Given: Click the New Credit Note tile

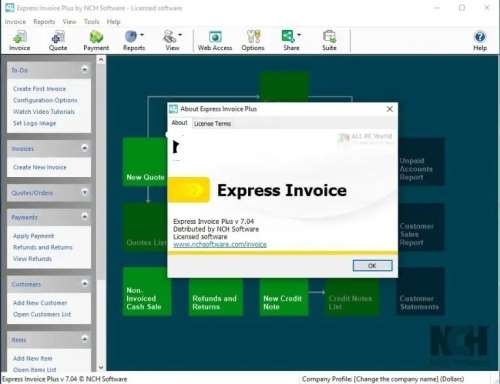Looking at the screenshot, I should pyautogui.click(x=284, y=297).
